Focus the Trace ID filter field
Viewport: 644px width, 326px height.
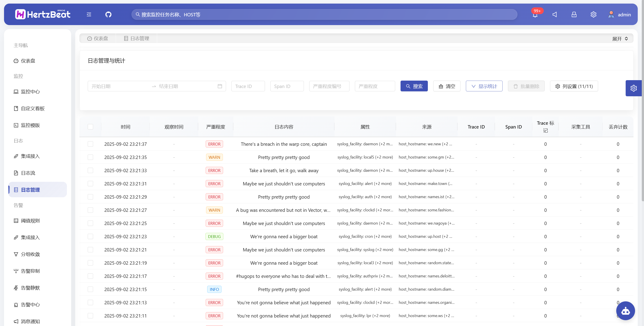tap(248, 86)
